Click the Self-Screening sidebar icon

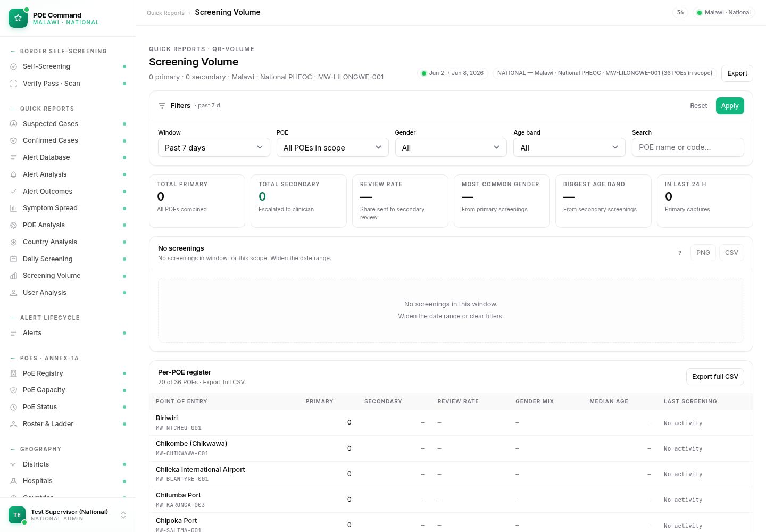(x=14, y=66)
